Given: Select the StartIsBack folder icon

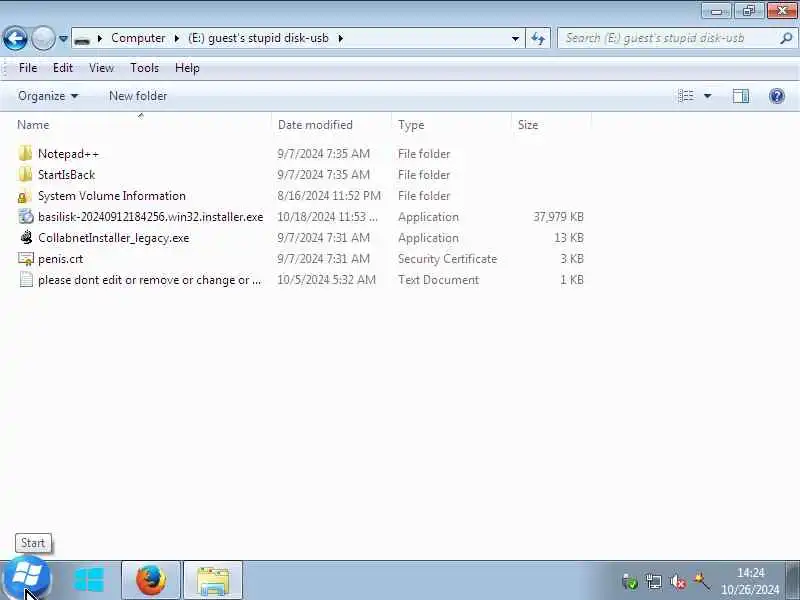Looking at the screenshot, I should pyautogui.click(x=25, y=174).
